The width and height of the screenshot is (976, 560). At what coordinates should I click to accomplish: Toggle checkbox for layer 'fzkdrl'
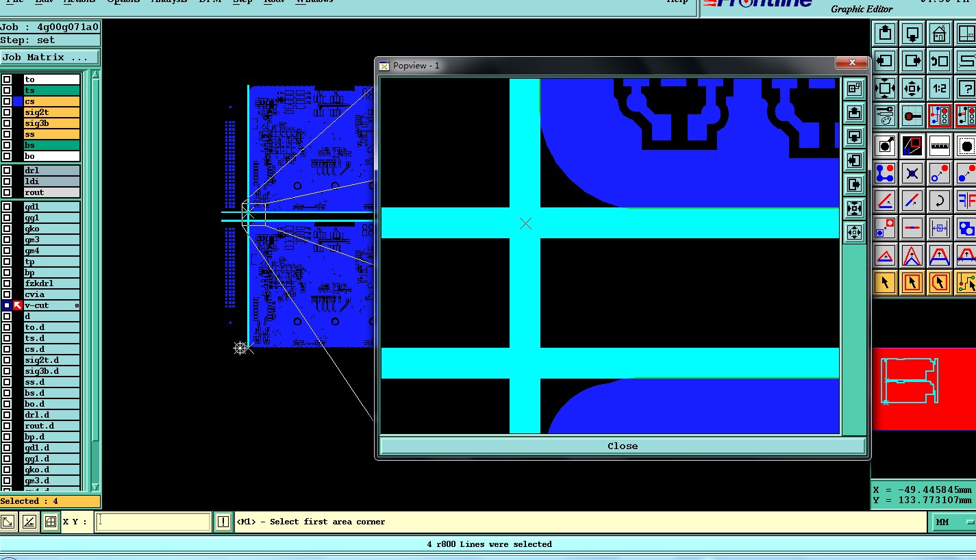tap(7, 283)
